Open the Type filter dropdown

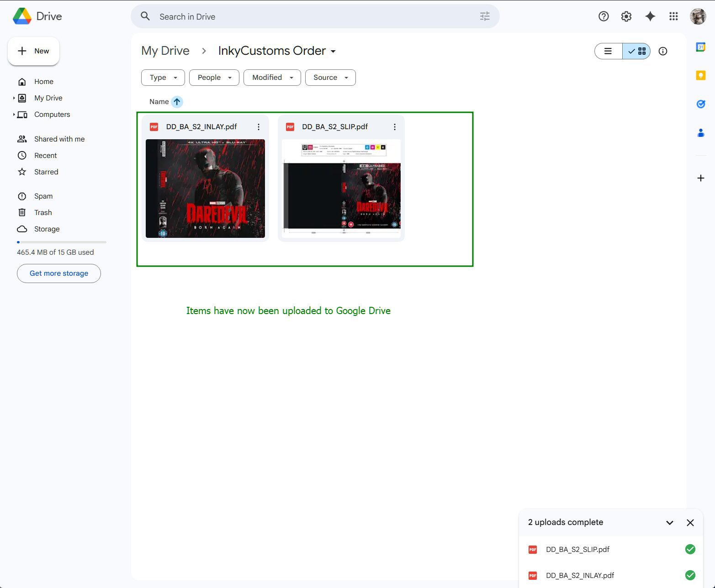coord(163,78)
